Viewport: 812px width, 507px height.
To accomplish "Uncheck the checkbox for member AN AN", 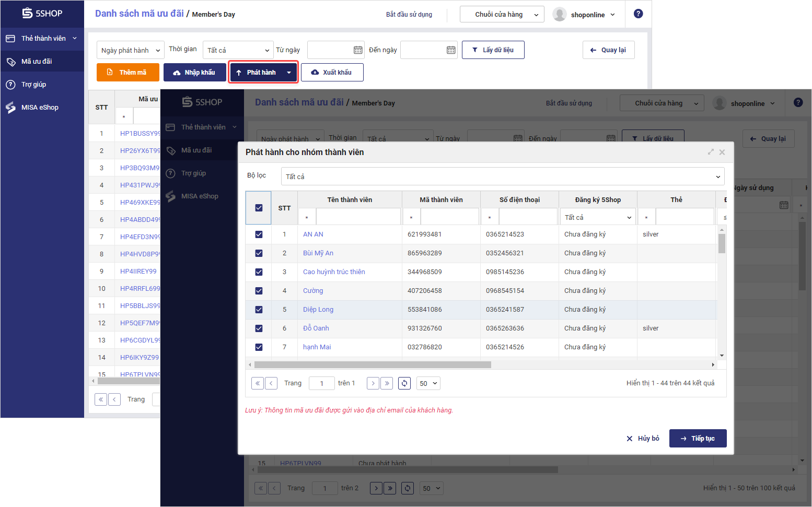I will pos(259,234).
